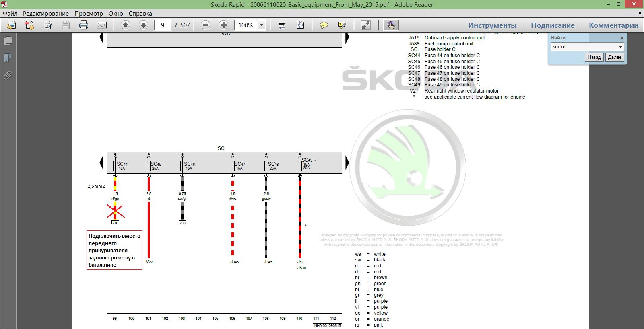Image resolution: width=644 pixels, height=329 pixels.
Task: Go to the next page arrow
Action: coord(143,25)
